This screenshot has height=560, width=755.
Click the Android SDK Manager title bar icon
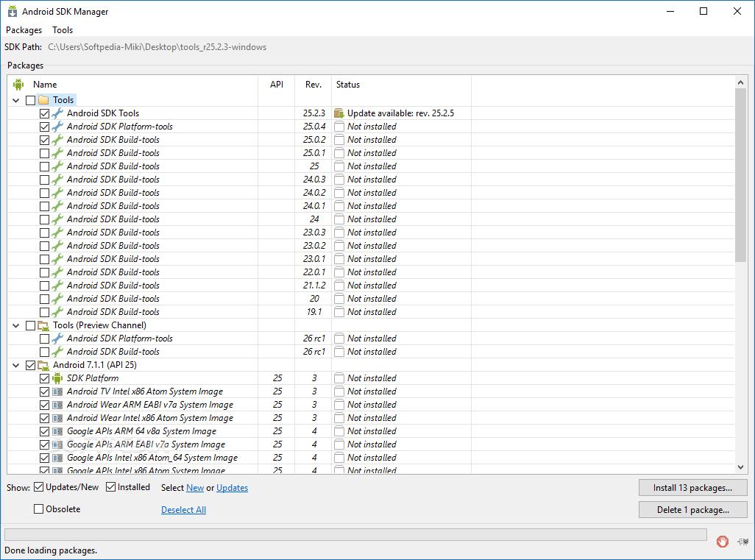(x=12, y=12)
